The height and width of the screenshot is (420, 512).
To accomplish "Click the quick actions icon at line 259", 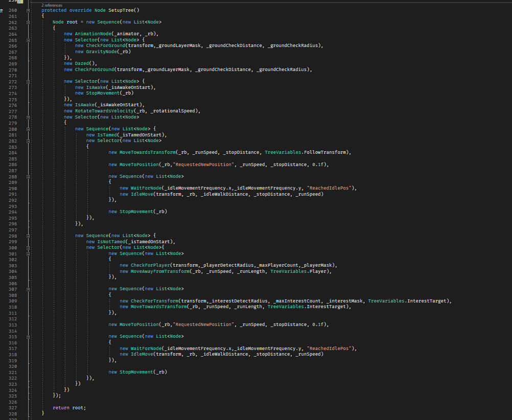I will [x=20, y=2].
